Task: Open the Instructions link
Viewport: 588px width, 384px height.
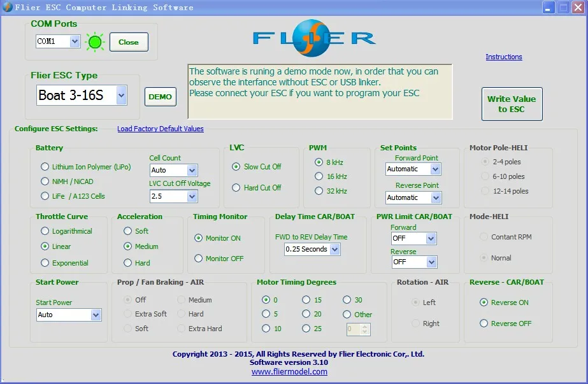Action: [x=503, y=57]
